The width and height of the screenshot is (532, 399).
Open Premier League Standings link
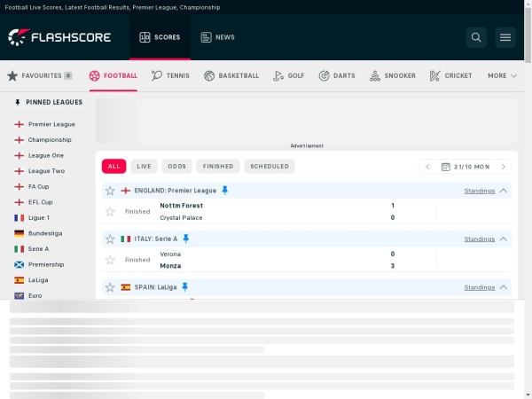pos(480,191)
